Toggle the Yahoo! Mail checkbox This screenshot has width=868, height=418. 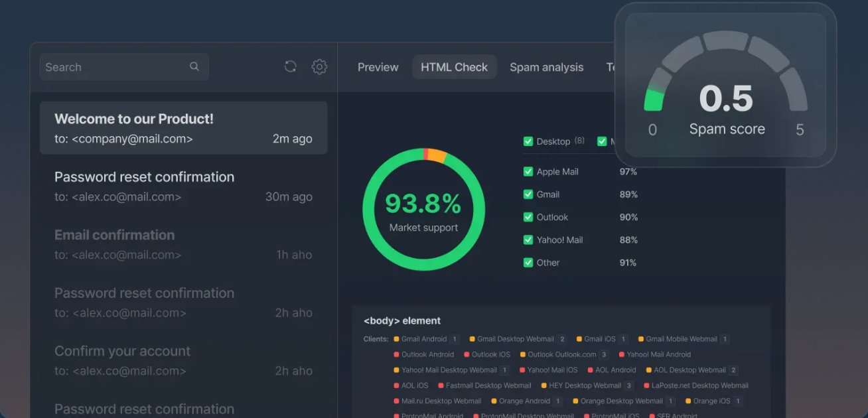[x=528, y=240]
